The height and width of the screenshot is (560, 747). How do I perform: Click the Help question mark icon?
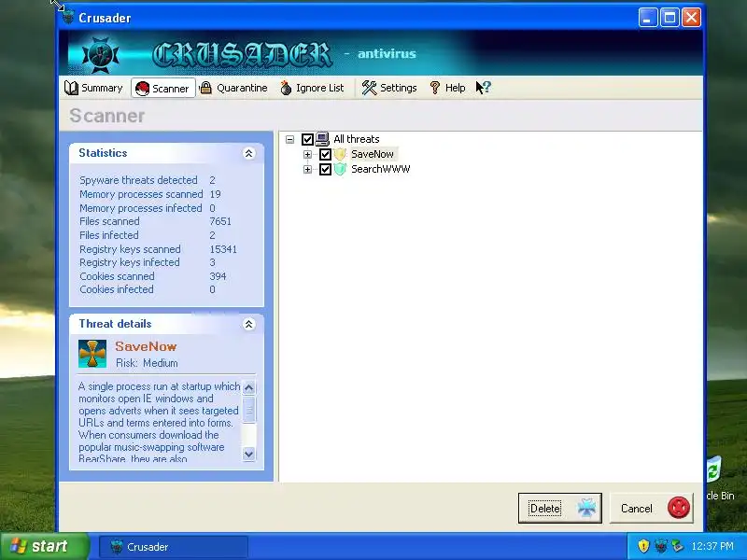pos(434,88)
